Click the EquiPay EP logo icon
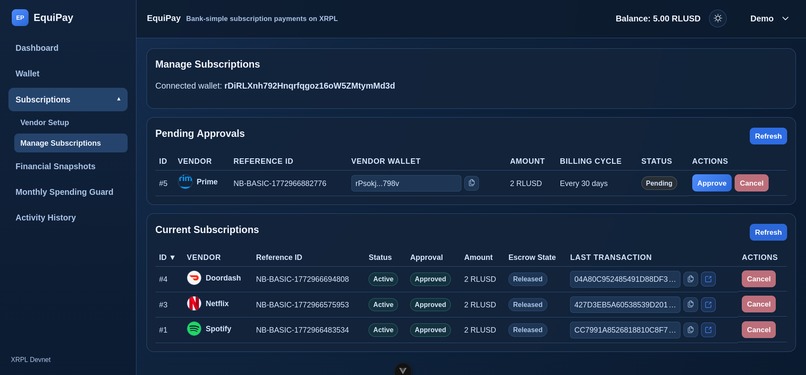This screenshot has width=806, height=375. (x=20, y=17)
